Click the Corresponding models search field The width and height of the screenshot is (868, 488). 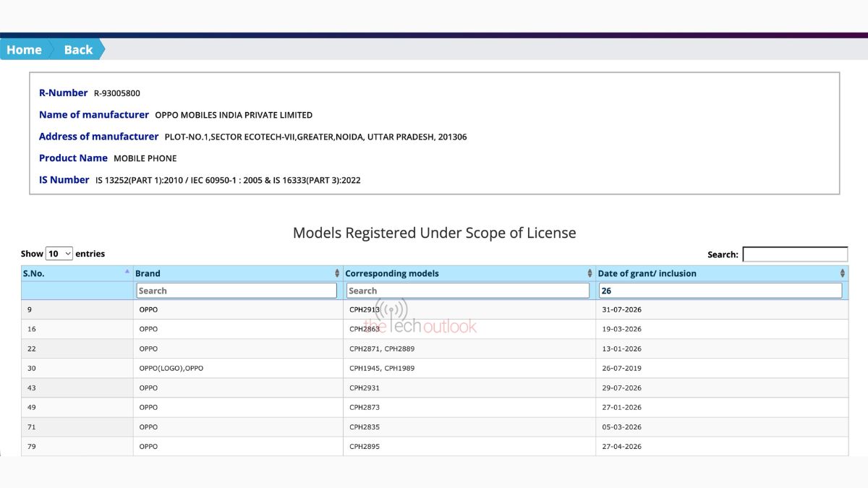click(468, 291)
